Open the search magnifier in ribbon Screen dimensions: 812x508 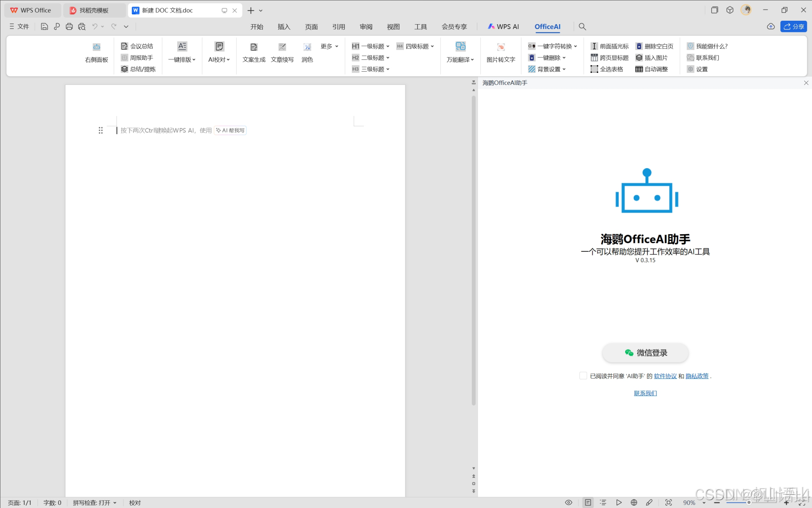582,27
